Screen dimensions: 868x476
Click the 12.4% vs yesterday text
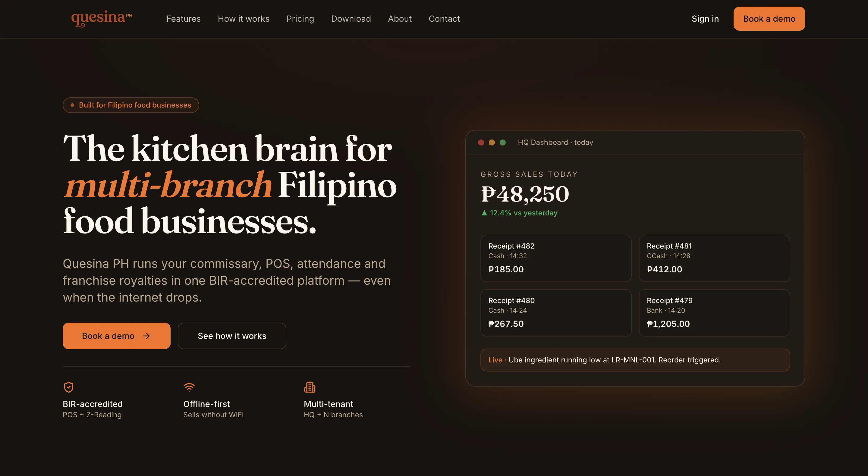524,213
